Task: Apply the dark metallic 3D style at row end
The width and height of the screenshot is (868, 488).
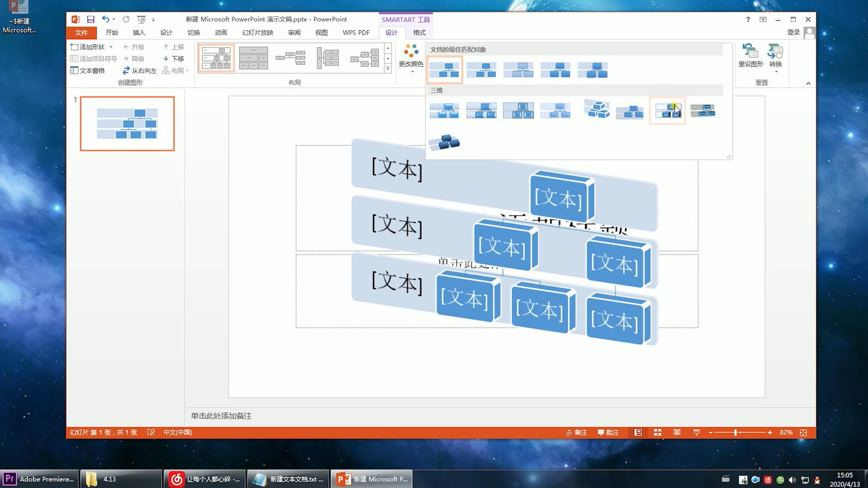Action: click(x=703, y=110)
